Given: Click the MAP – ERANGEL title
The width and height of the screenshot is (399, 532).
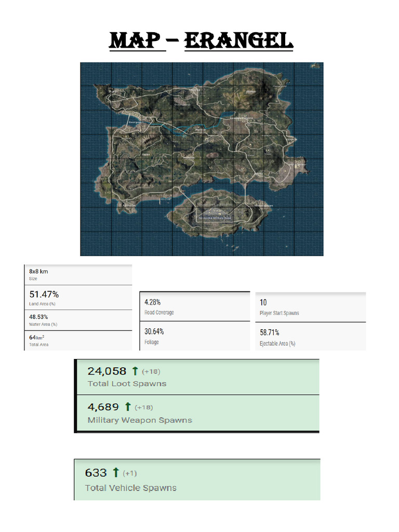Looking at the screenshot, I should (201, 41).
